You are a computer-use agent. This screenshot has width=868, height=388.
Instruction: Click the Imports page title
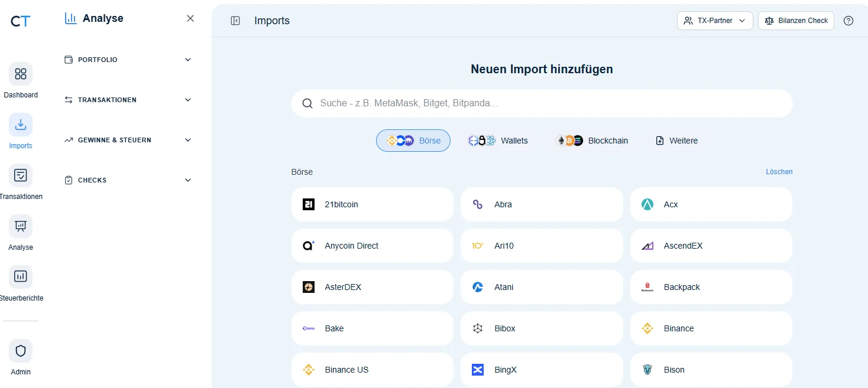(x=272, y=21)
